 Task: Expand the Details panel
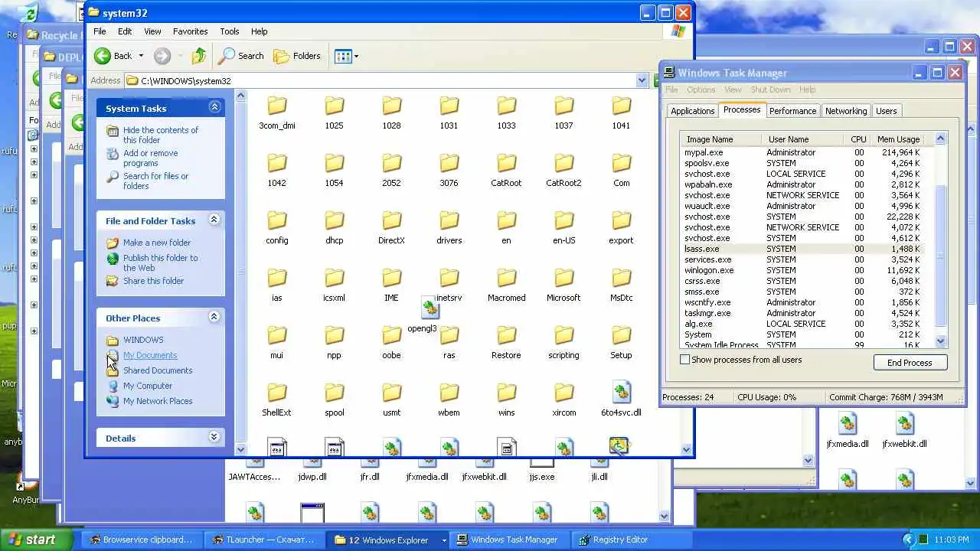click(x=214, y=437)
